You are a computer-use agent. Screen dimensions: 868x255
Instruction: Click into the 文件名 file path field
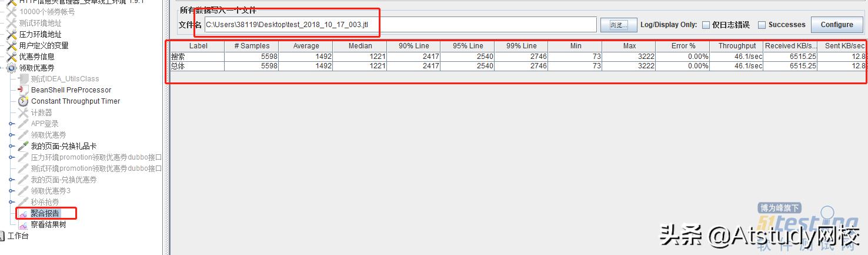pos(400,25)
